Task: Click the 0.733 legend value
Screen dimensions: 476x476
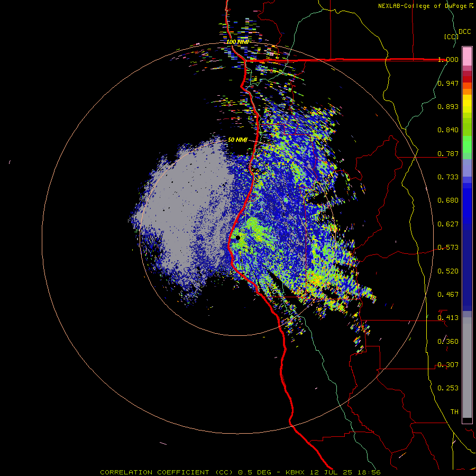Action: coord(448,177)
